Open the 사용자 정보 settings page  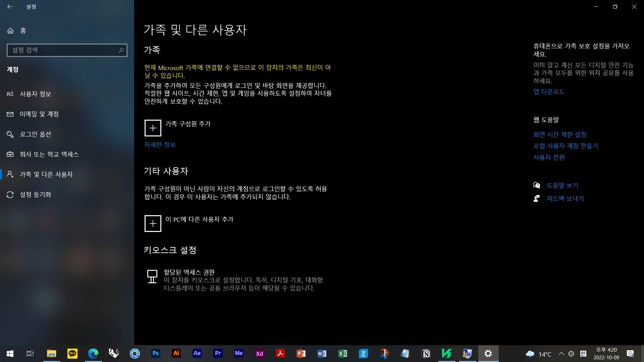pyautogui.click(x=35, y=94)
